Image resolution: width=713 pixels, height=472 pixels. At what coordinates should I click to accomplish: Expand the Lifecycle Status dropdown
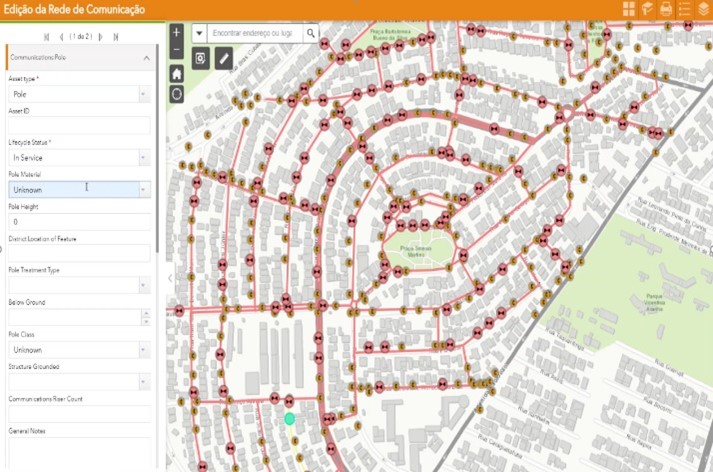click(x=143, y=158)
